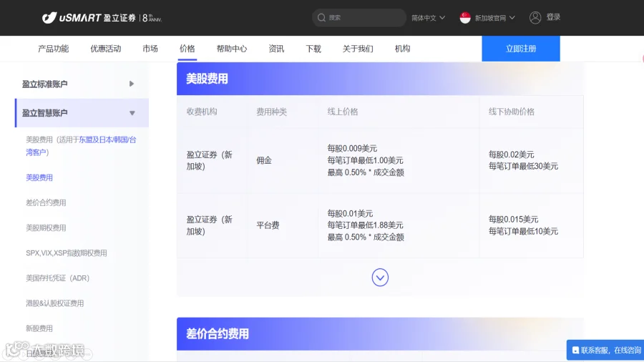
Task: Click the 线下协助价格 column header
Action: 512,112
